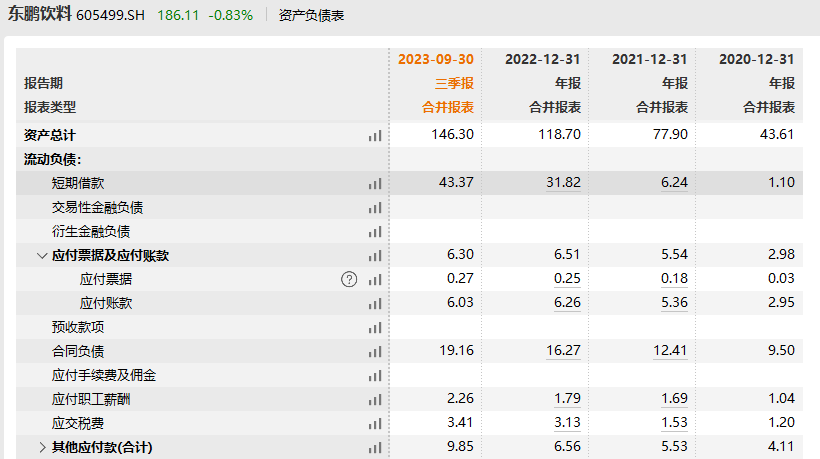The image size is (820, 459).
Task: Click 其他应付款 value 9.85
Action: 460,447
